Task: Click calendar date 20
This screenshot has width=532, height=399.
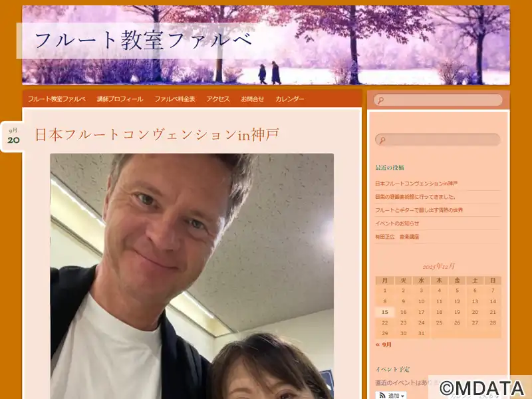Action: point(475,312)
